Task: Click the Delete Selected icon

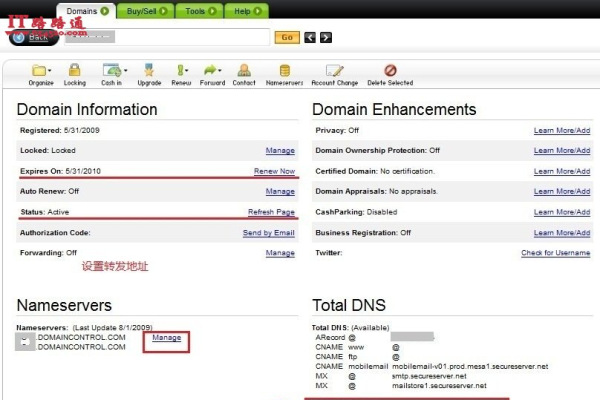Action: point(389,71)
